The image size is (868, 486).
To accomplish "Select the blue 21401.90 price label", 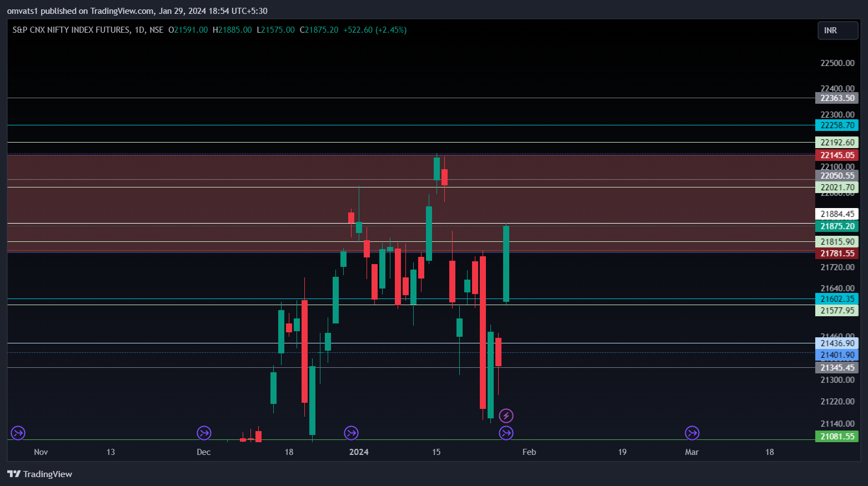I will [837, 355].
